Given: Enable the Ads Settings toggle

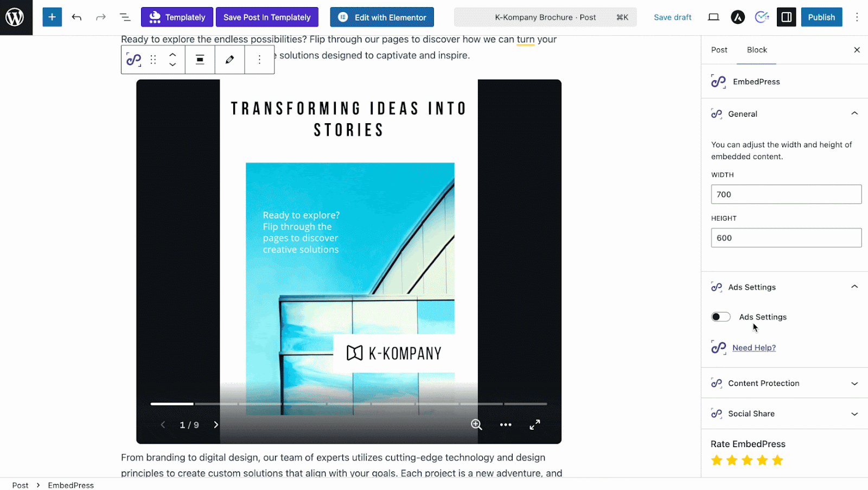Looking at the screenshot, I should point(721,317).
